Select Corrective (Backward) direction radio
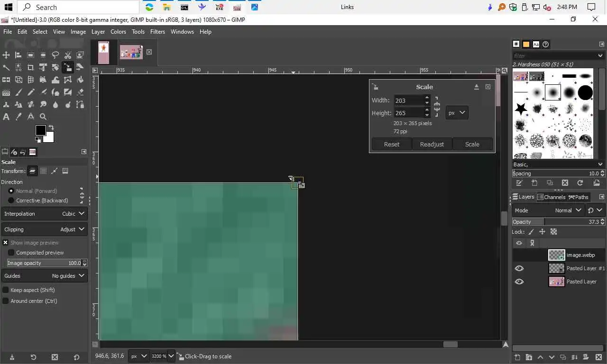 (11, 200)
